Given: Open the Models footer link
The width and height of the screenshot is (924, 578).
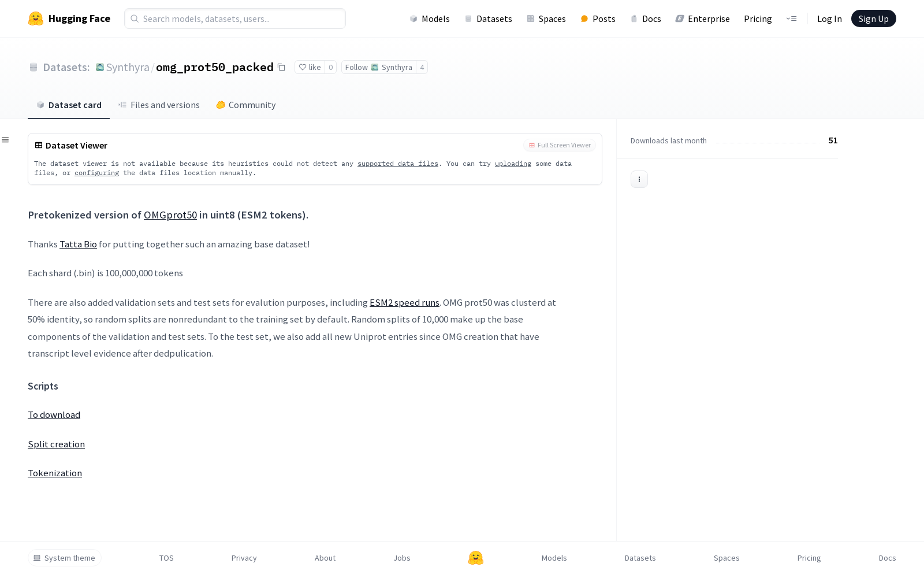Looking at the screenshot, I should [554, 558].
